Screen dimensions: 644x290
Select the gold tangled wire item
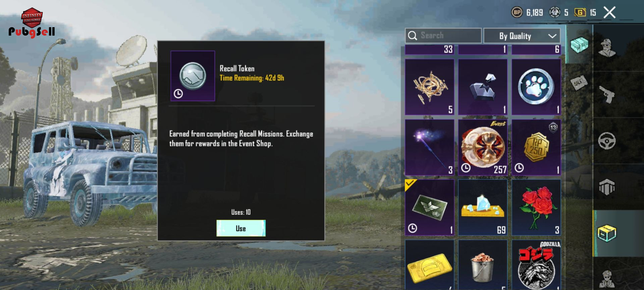(429, 87)
